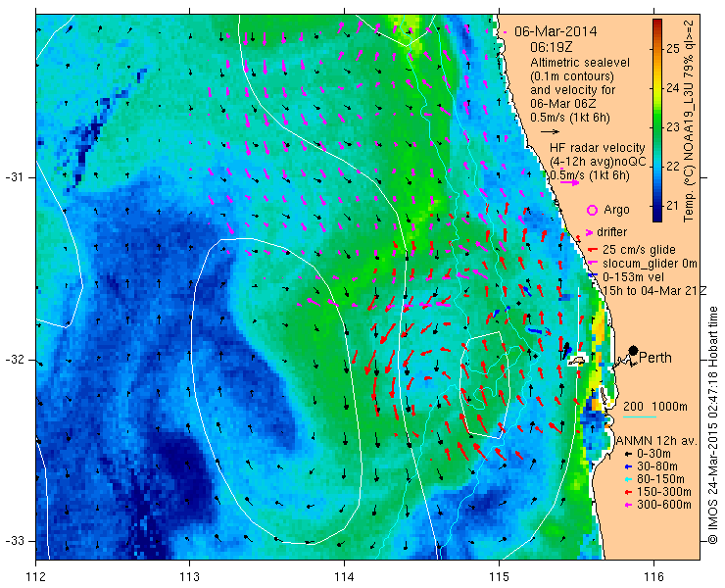Image resolution: width=725 pixels, height=588 pixels.
Task: Click the 115 longitude axis label
Action: tap(499, 577)
